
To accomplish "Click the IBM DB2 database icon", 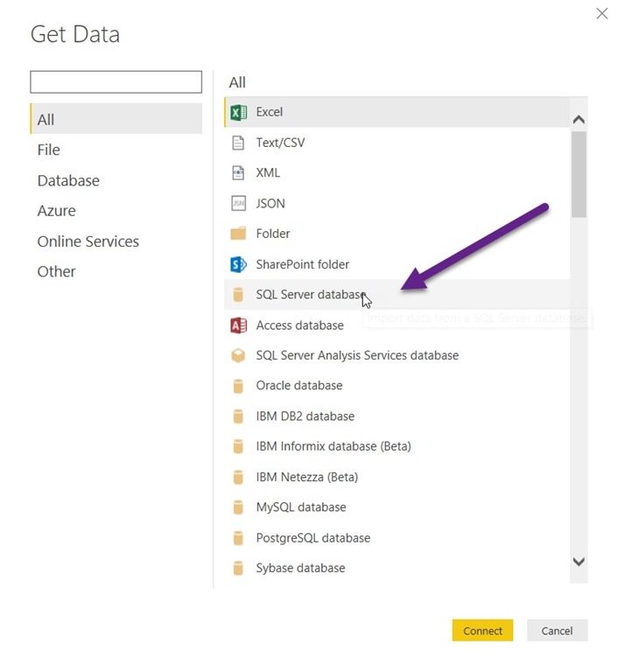I will pyautogui.click(x=238, y=416).
